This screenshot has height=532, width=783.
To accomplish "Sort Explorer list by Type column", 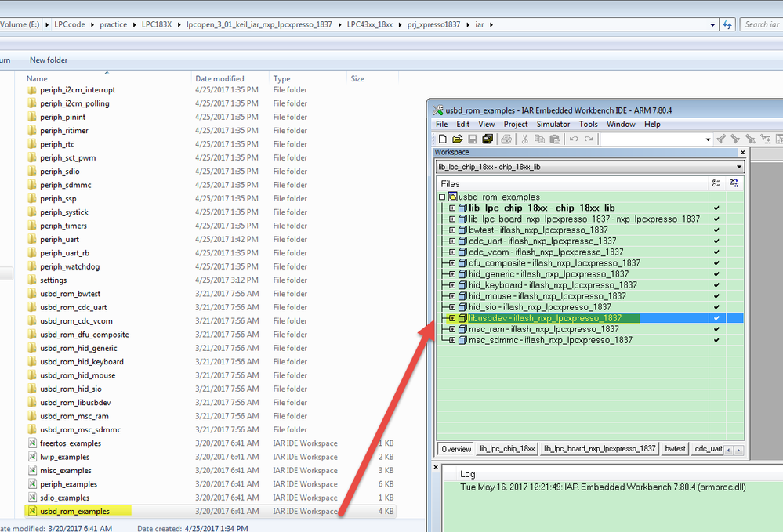I will coord(281,78).
